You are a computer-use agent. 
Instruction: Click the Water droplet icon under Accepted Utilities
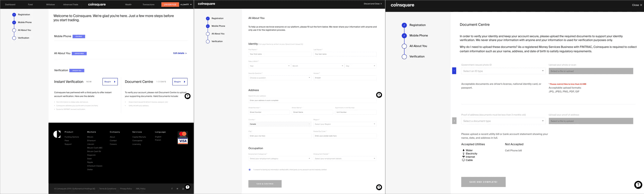(463, 150)
